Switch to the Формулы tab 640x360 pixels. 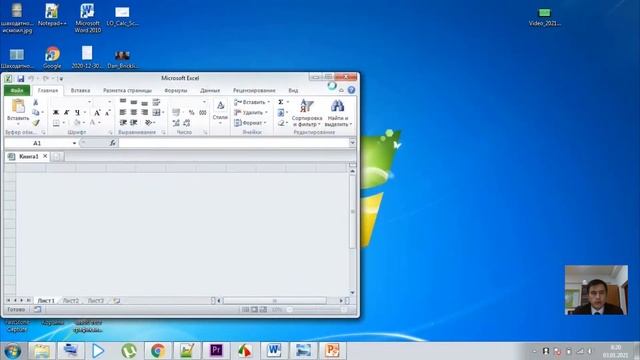176,90
